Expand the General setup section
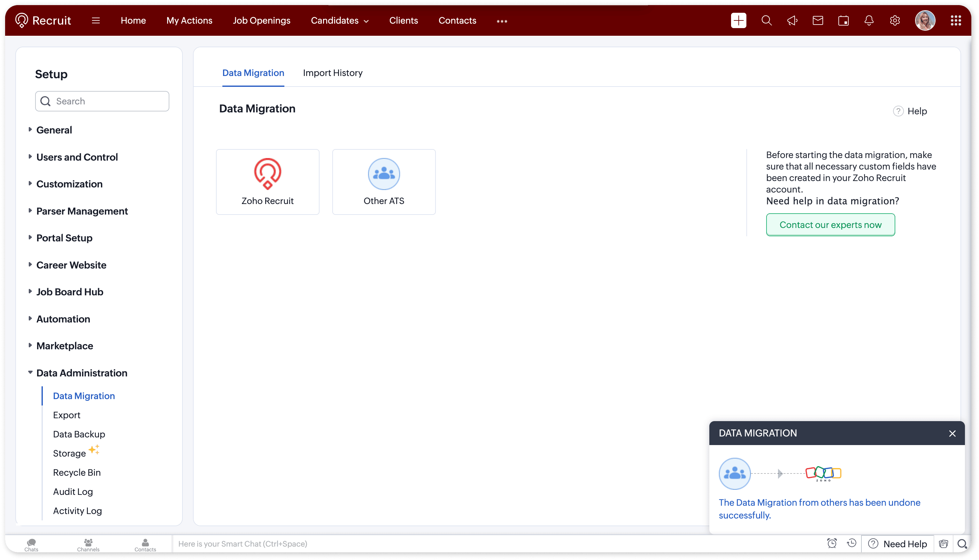 54,130
